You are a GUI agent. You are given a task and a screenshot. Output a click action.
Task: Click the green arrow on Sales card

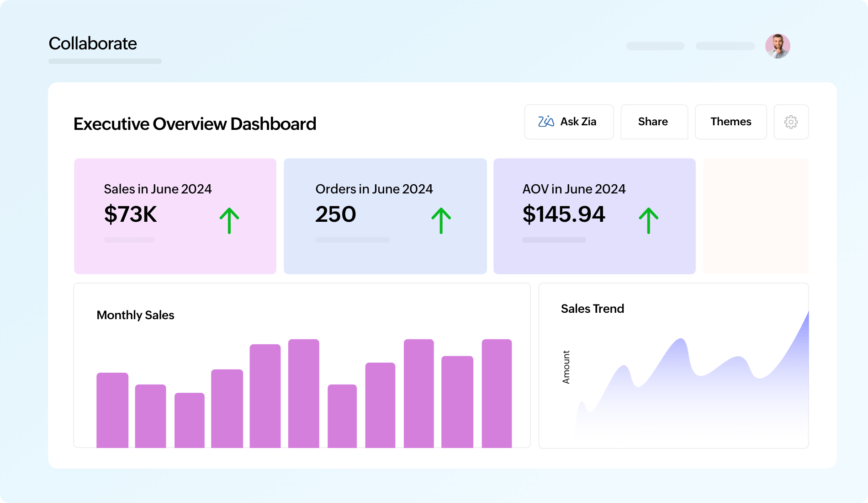(229, 220)
